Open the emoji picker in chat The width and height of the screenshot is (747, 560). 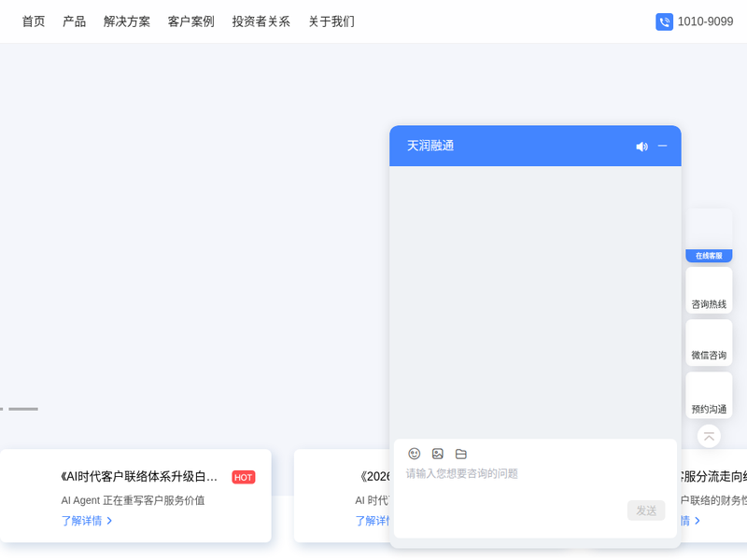tap(415, 454)
